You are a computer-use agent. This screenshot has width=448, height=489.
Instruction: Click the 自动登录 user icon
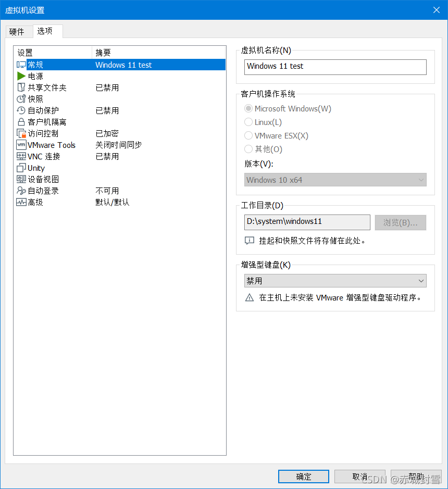tap(21, 191)
